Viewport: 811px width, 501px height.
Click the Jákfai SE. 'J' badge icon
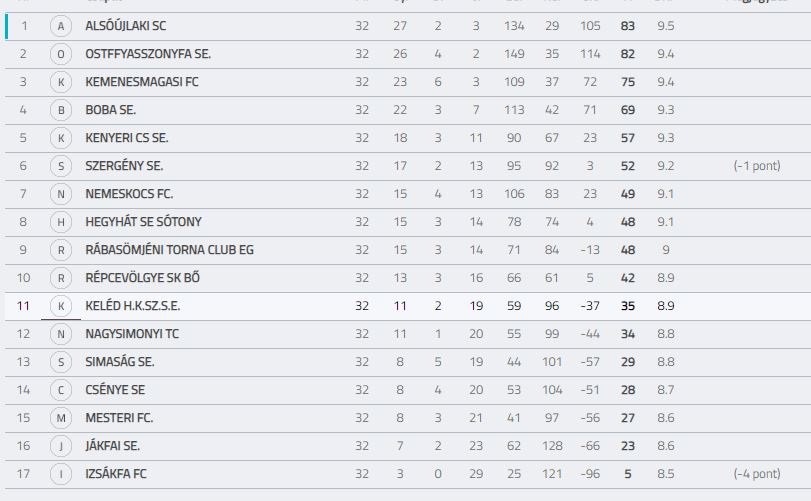pyautogui.click(x=61, y=446)
